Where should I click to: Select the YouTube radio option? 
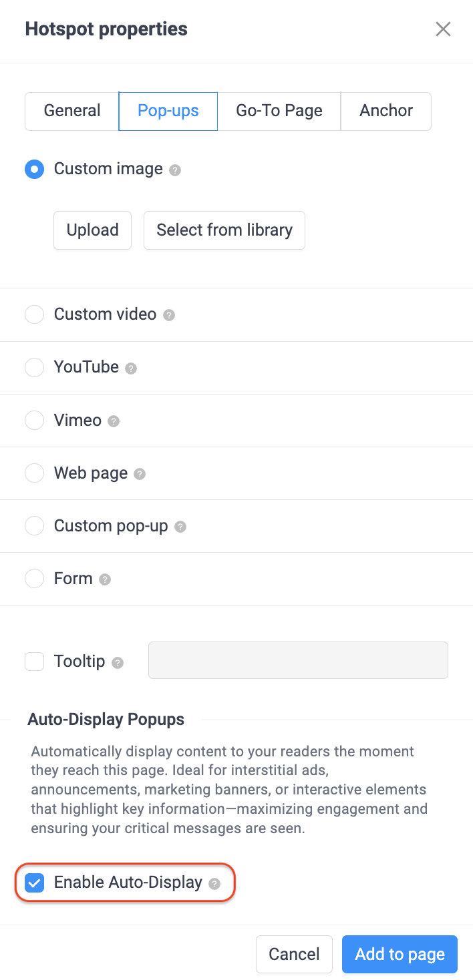click(x=34, y=367)
